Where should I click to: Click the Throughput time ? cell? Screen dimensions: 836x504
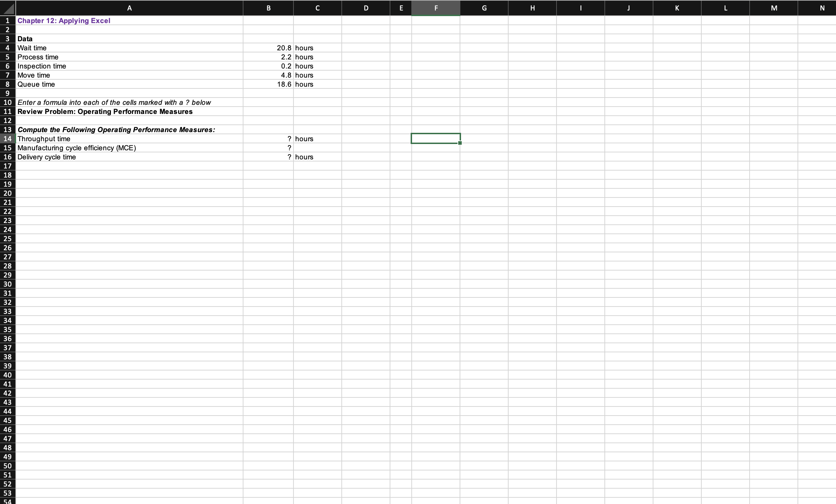pos(268,139)
